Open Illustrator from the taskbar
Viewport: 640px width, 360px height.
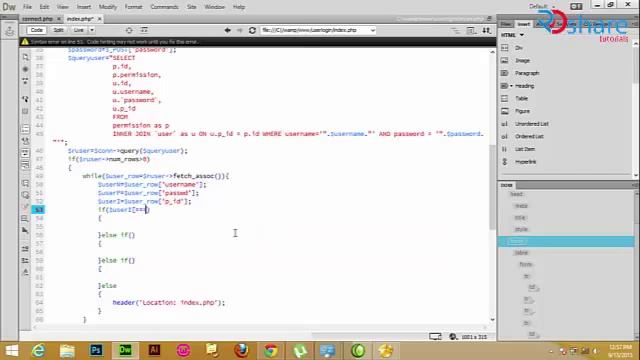pyautogui.click(x=154, y=351)
